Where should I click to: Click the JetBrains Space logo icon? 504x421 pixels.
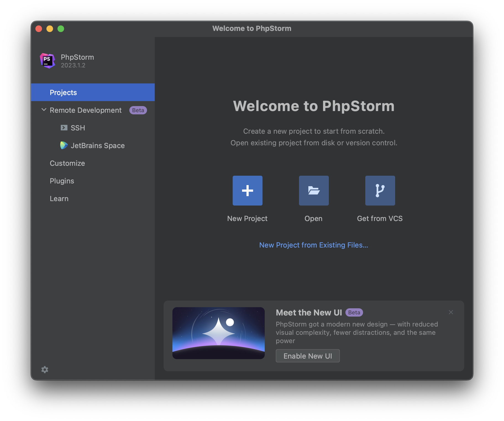click(x=64, y=145)
